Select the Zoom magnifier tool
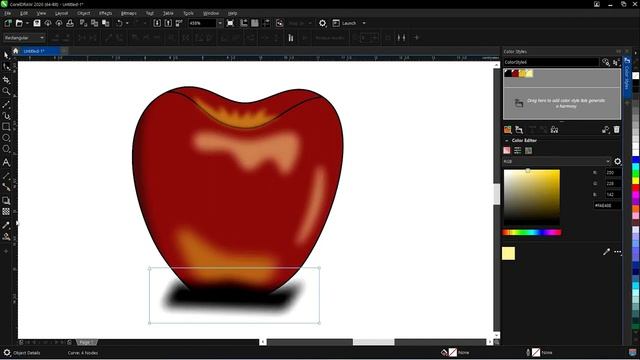Viewport: 640px width, 360px height. 6,91
